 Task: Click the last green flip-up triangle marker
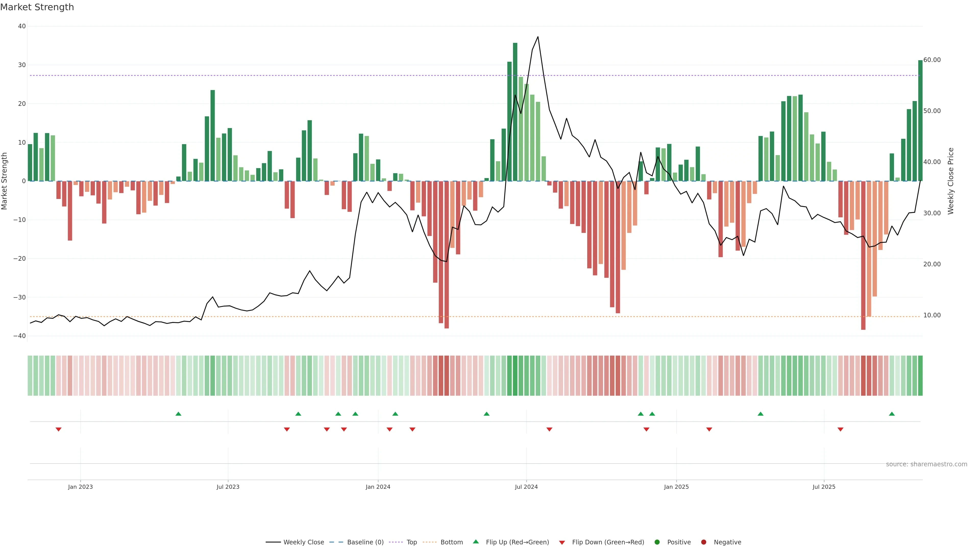tap(892, 414)
